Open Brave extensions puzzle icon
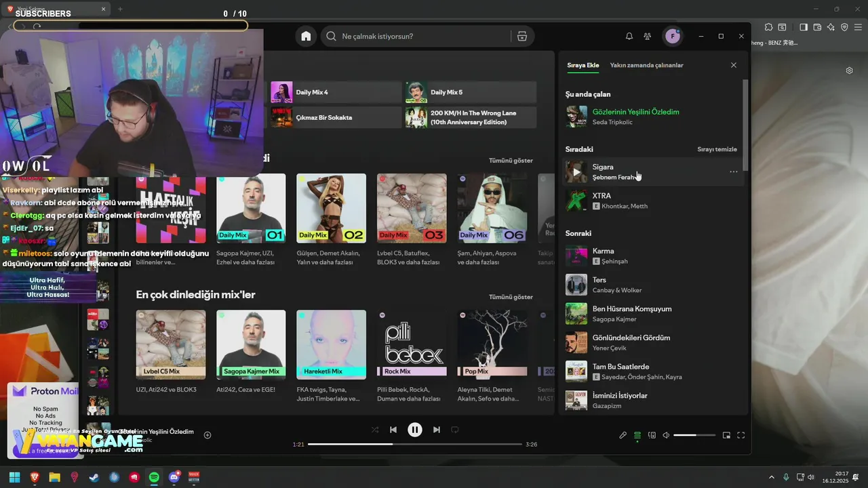The image size is (868, 488). (x=768, y=27)
